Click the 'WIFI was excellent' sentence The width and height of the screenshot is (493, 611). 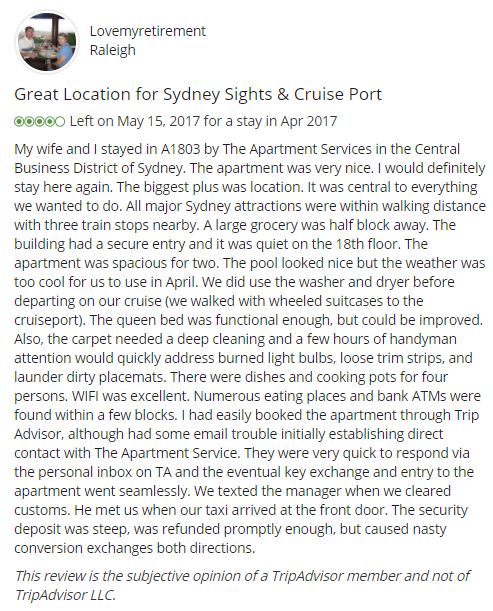pyautogui.click(x=131, y=396)
